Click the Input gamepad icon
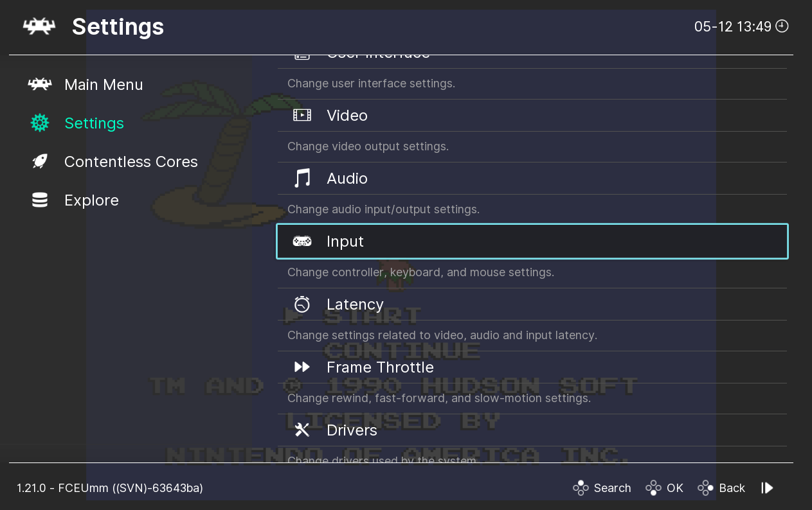Viewport: 812px width, 510px height. point(302,242)
